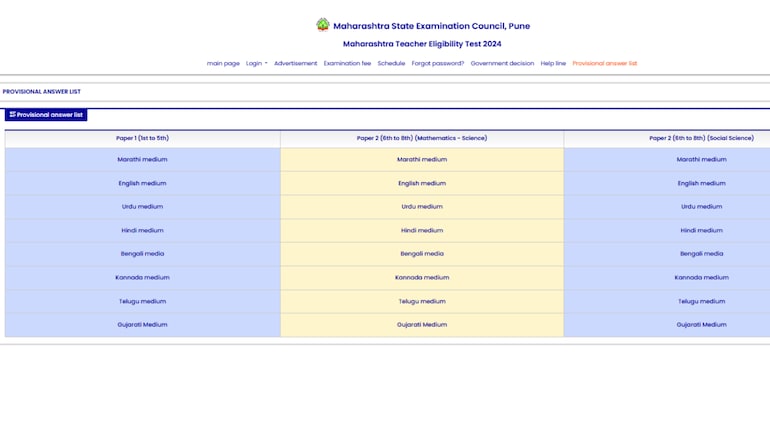The width and height of the screenshot is (770, 431).
Task: Open Paper 1 Marathi medium answer list
Action: pos(142,159)
